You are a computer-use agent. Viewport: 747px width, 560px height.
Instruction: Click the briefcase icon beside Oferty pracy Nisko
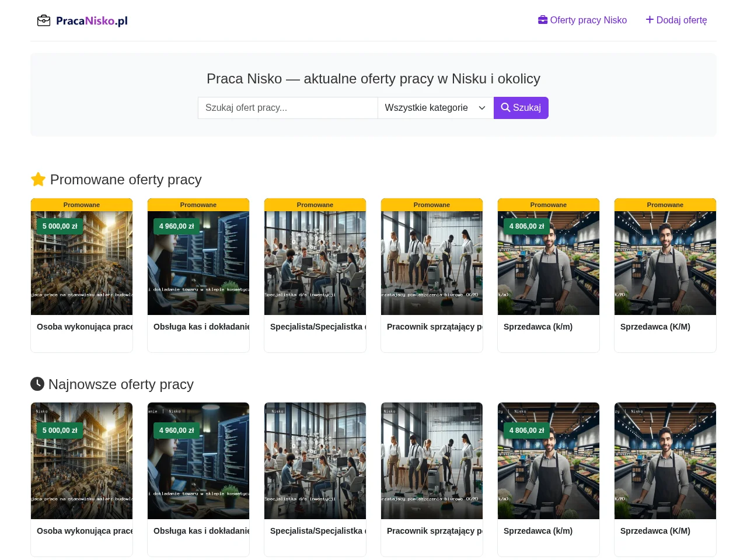coord(543,20)
